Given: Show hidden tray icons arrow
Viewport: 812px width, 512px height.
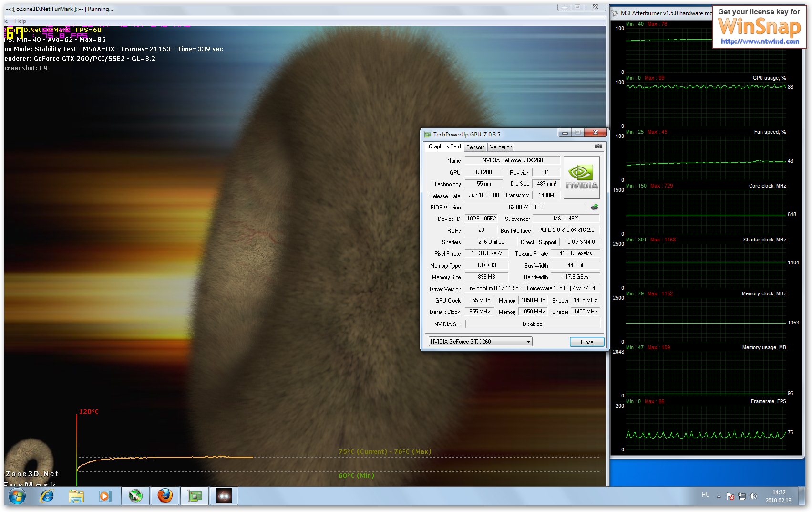Looking at the screenshot, I should (719, 496).
